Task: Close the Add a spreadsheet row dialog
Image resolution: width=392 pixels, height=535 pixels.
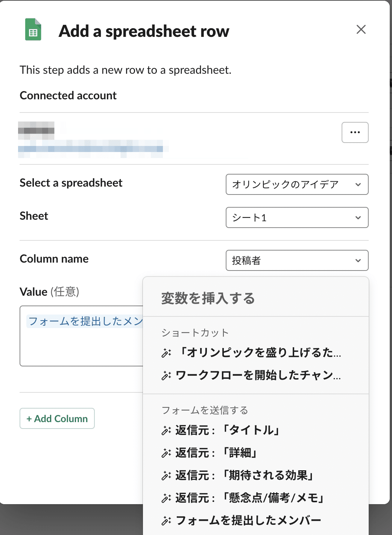Action: coord(361,29)
